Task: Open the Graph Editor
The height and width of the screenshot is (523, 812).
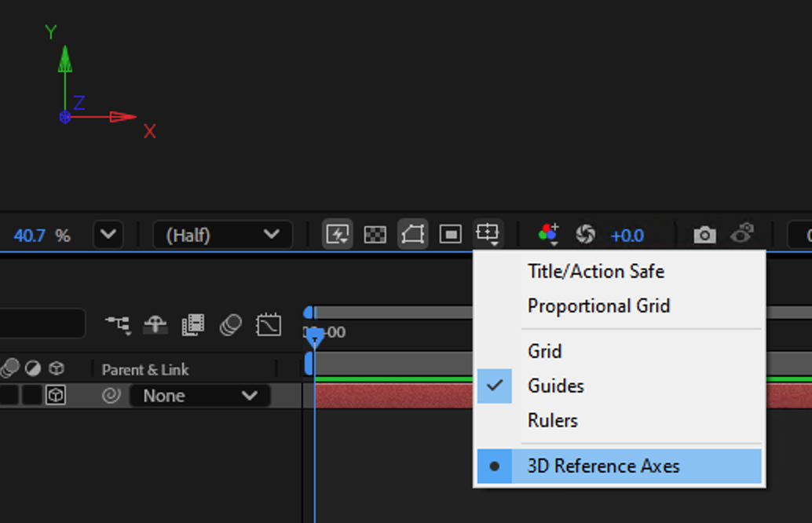Action: pyautogui.click(x=268, y=324)
